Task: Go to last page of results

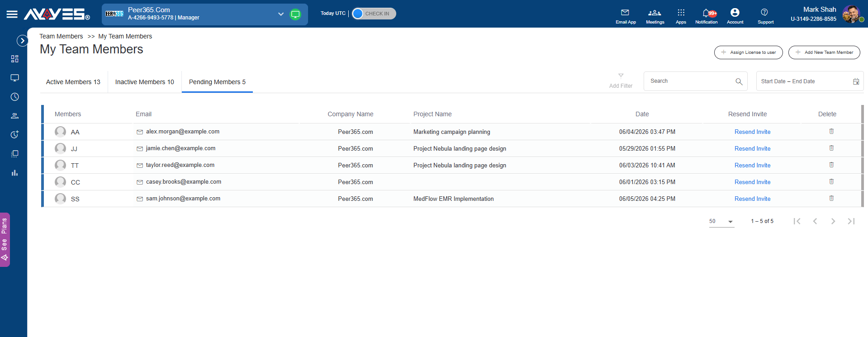Action: click(851, 221)
